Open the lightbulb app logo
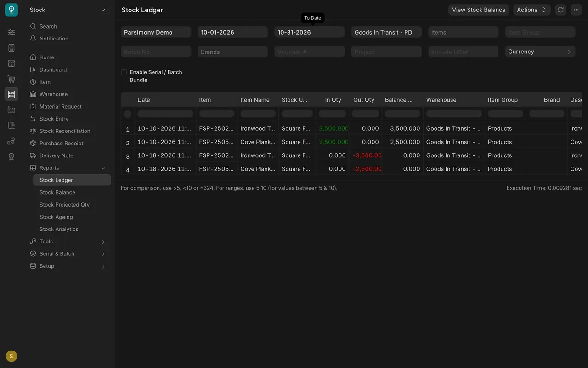This screenshot has width=588, height=368. click(11, 10)
